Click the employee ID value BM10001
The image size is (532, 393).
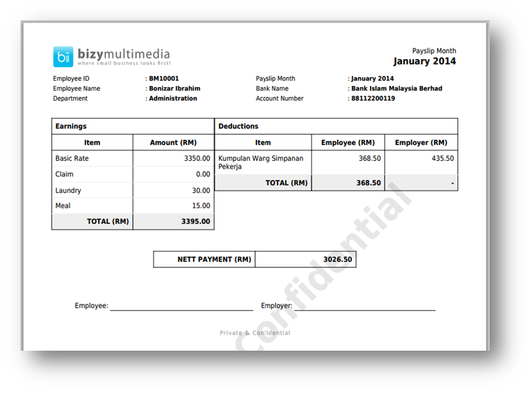pos(164,79)
